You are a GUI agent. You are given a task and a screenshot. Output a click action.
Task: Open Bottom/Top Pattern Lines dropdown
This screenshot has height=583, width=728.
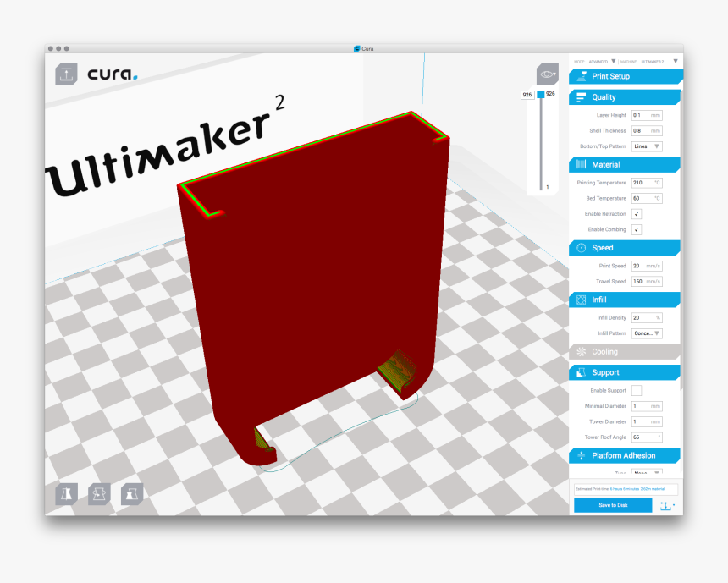point(647,146)
